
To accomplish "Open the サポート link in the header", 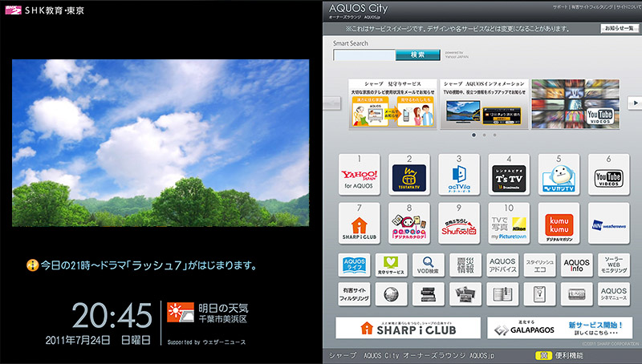I will [560, 7].
